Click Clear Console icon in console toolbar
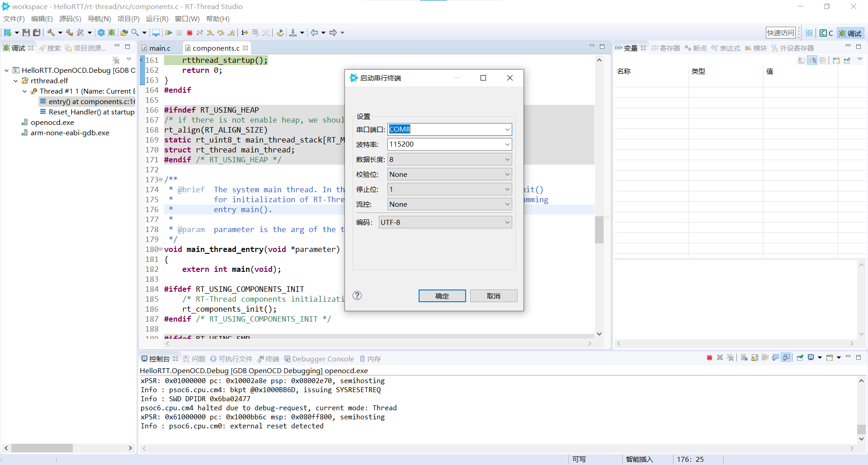Viewport: 868px width, 465px height. pos(744,358)
